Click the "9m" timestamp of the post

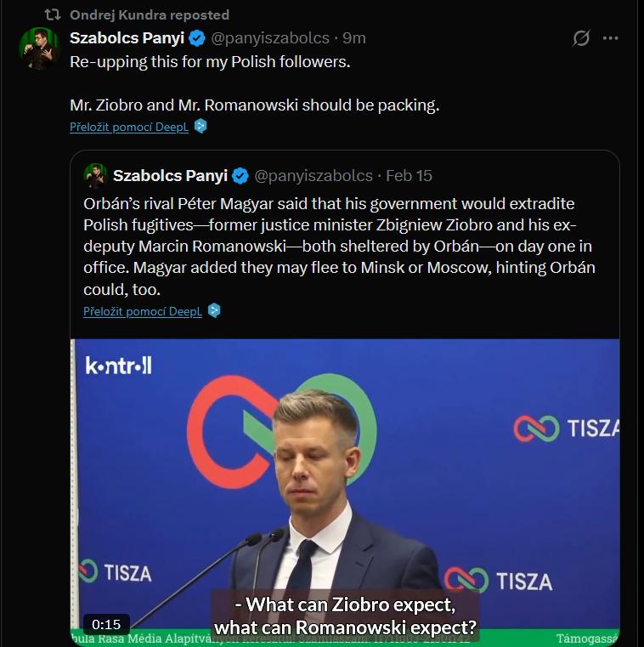(354, 38)
